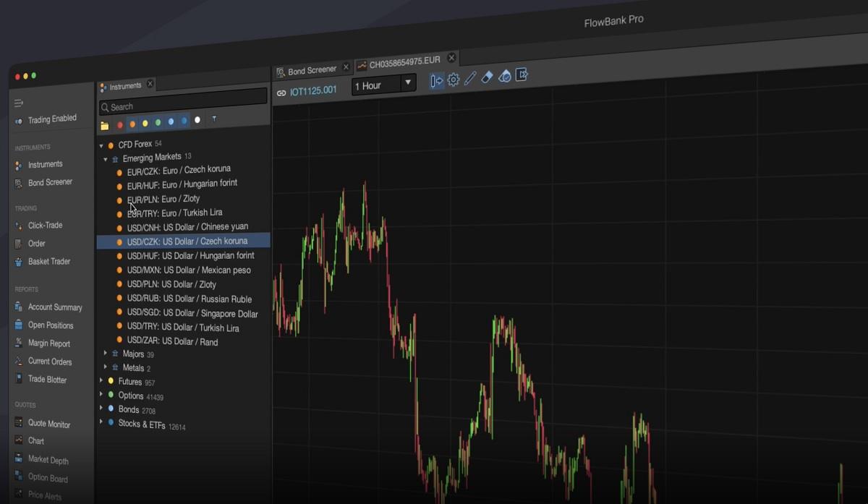Viewport: 868px width, 504px height.
Task: Select the pencil drawing tool
Action: 470,78
